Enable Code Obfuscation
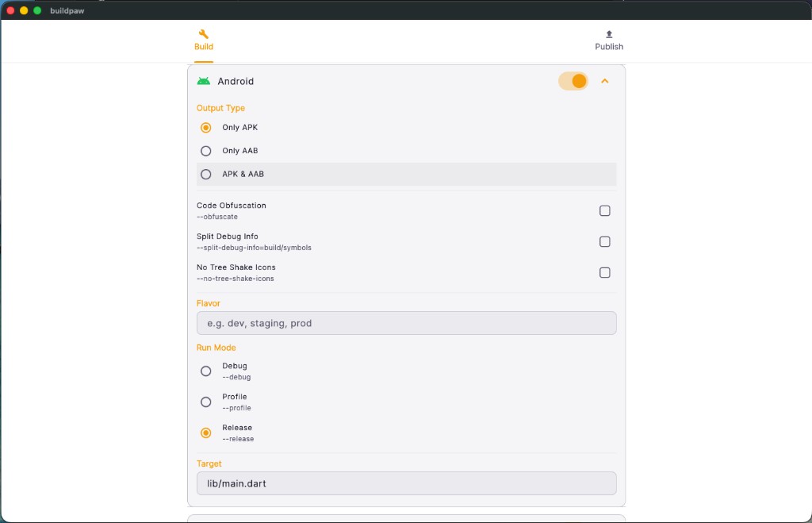 (605, 210)
